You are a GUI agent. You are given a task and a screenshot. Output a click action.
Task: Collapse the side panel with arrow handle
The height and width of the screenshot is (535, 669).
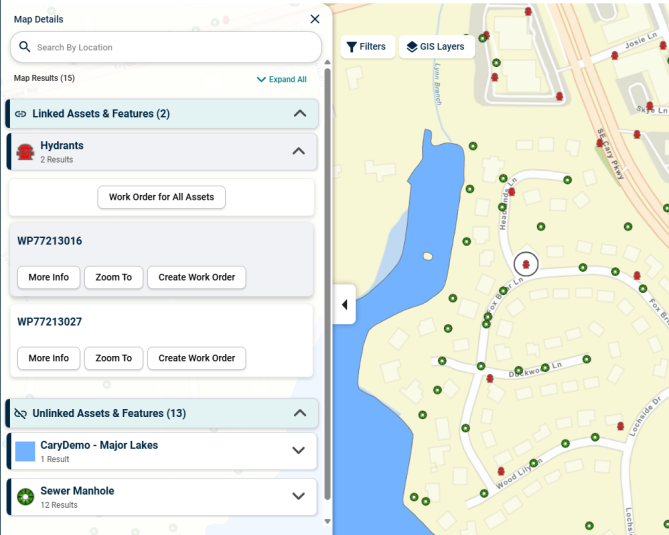(344, 305)
